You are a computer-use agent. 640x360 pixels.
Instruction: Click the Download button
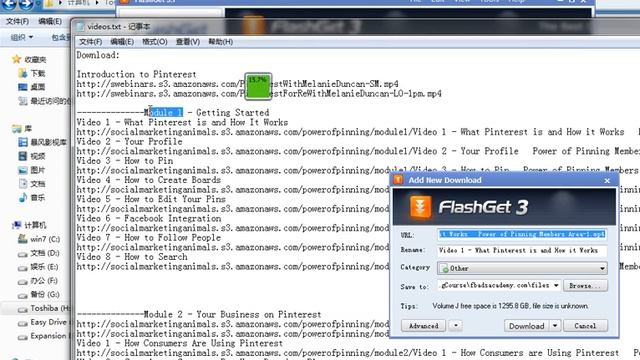coord(527,326)
